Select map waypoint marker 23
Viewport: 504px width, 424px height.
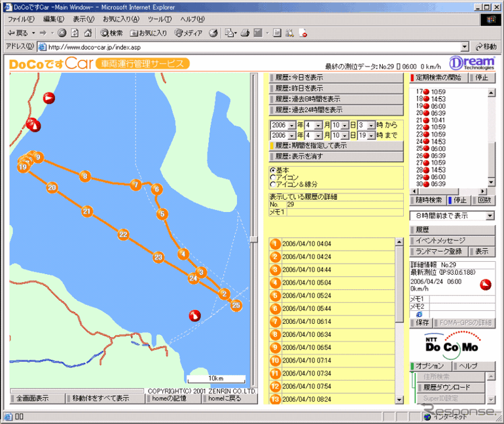158,257
